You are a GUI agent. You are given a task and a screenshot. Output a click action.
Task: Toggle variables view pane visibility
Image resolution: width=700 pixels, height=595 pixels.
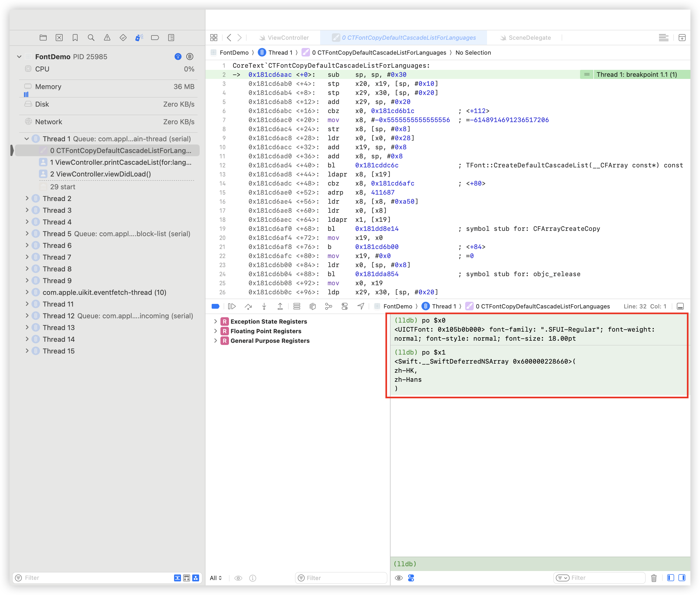point(671,578)
